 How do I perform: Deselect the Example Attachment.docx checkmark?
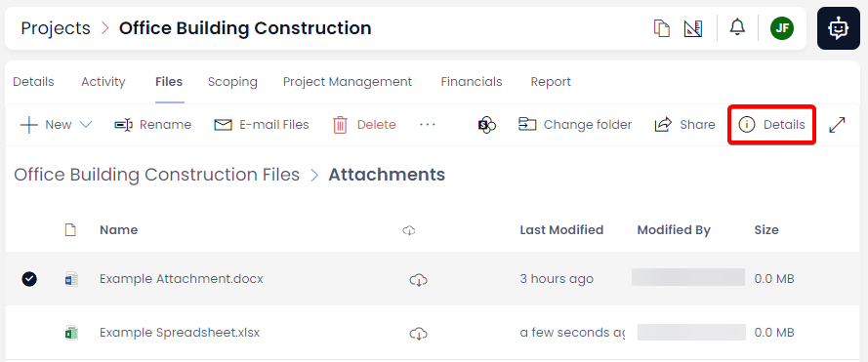click(29, 279)
